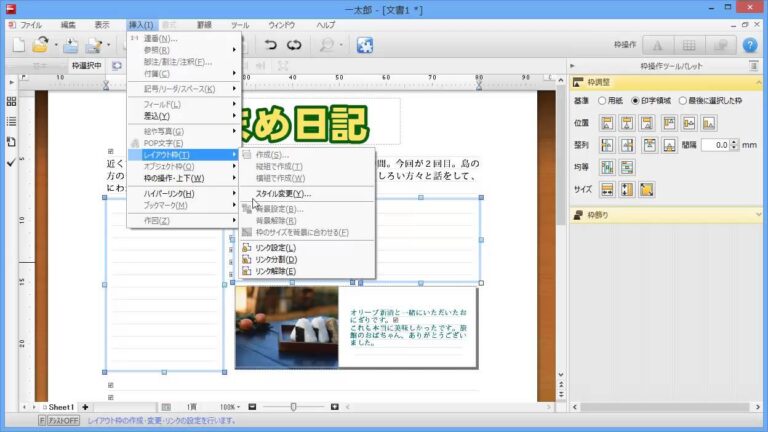Click second 均等 distribute icon
This screenshot has width=768, height=432.
627,167
